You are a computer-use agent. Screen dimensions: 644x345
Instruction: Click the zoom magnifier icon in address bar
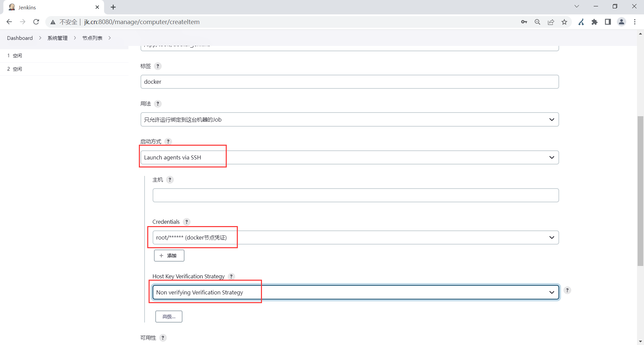(537, 22)
